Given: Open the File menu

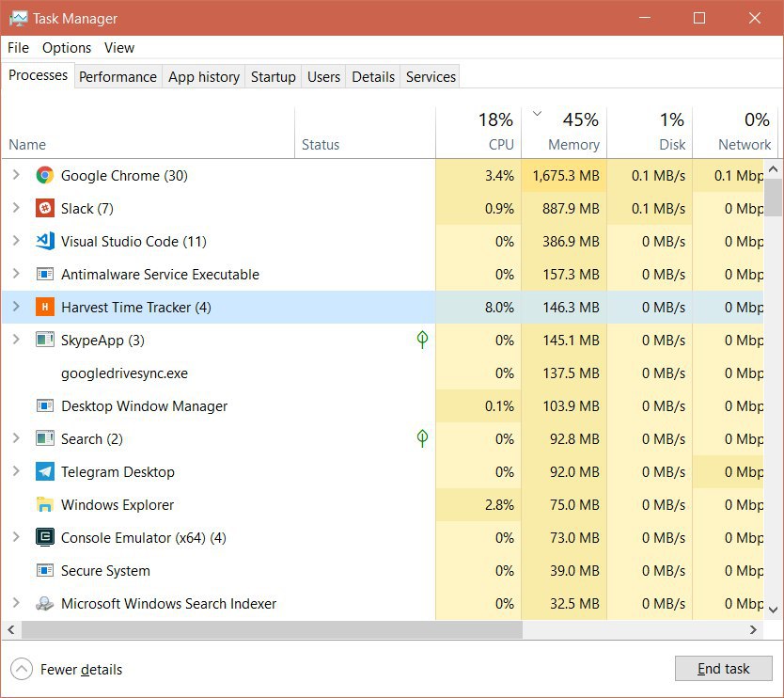Looking at the screenshot, I should (19, 48).
